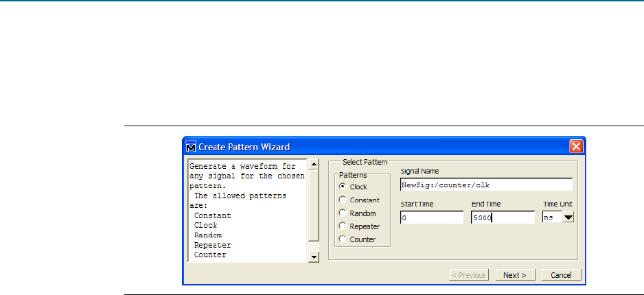Click the disabled < Previous button
This screenshot has height=295, width=644.
[469, 275]
